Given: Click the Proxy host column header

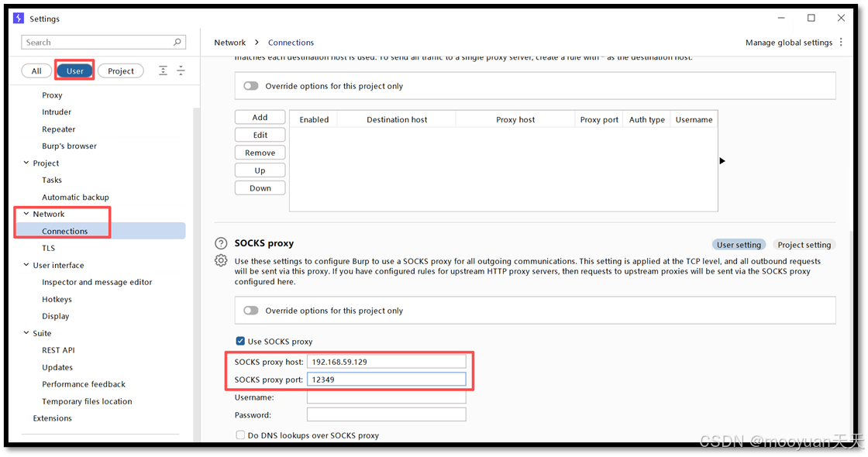Looking at the screenshot, I should point(515,119).
